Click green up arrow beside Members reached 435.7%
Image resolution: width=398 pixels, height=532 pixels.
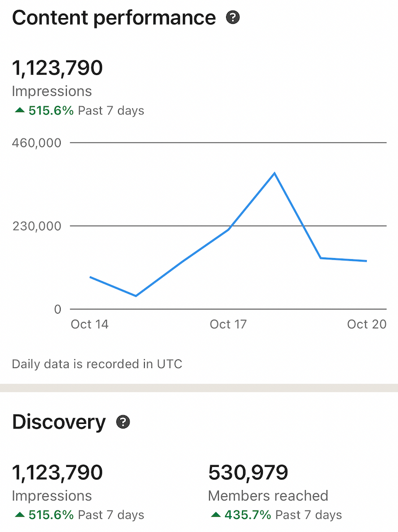click(x=215, y=515)
